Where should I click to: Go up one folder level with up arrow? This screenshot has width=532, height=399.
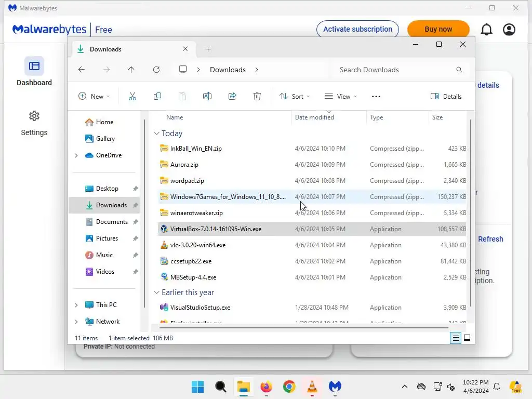tap(131, 70)
